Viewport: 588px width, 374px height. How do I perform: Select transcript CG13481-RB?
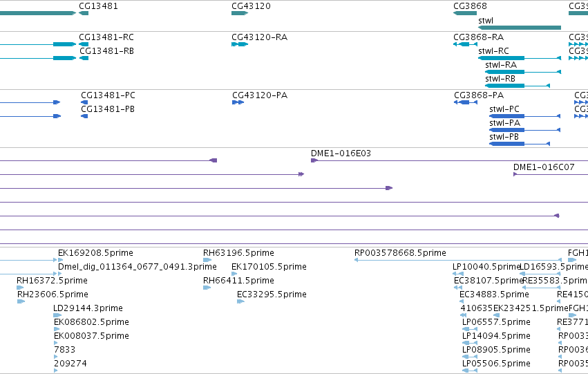coord(84,58)
